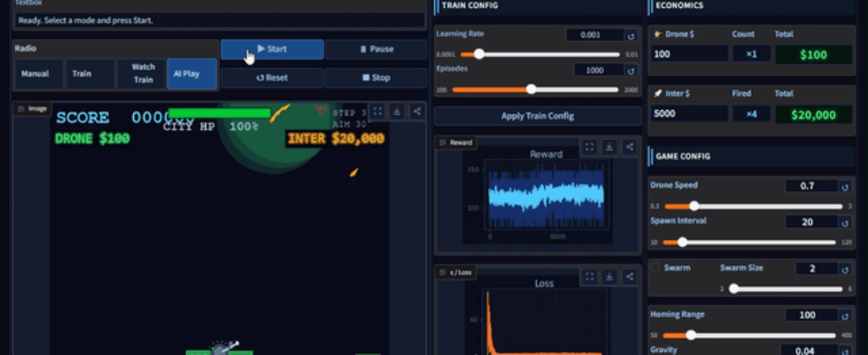Reset the Learning Rate value to default
This screenshot has height=355, width=868.
tap(631, 35)
